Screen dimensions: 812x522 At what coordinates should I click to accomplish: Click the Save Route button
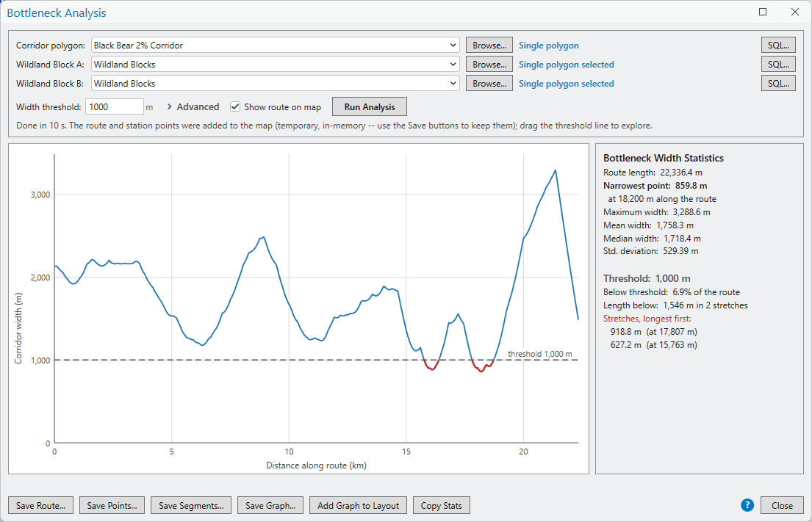pos(40,505)
